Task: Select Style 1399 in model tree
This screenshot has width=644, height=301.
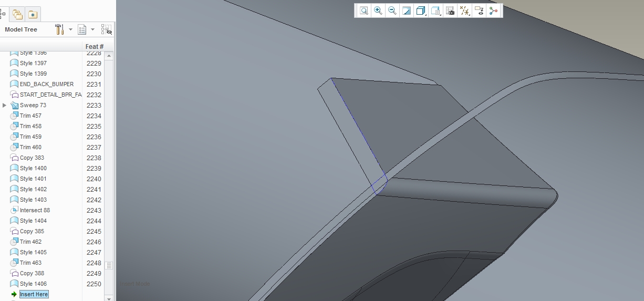Action: point(33,74)
